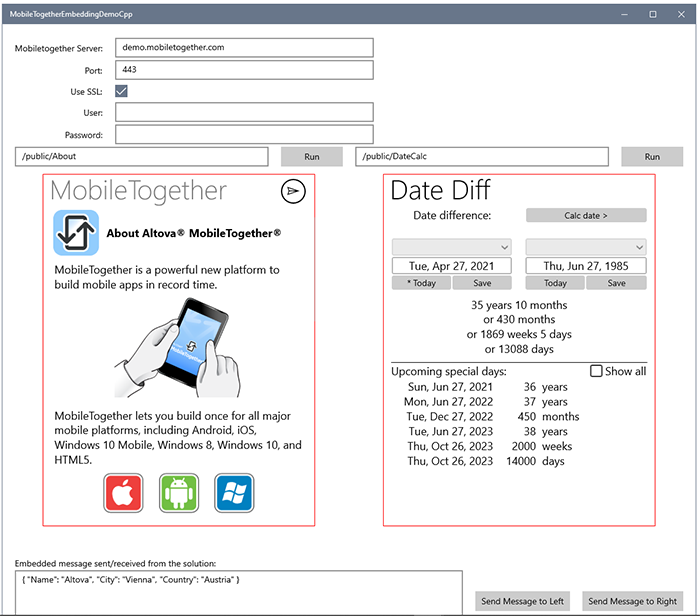Click the blue Windows platform icon
700x616 pixels.
tap(235, 493)
